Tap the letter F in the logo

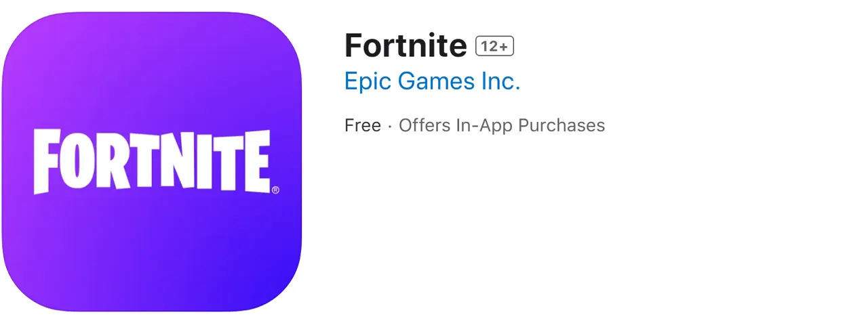click(x=45, y=163)
